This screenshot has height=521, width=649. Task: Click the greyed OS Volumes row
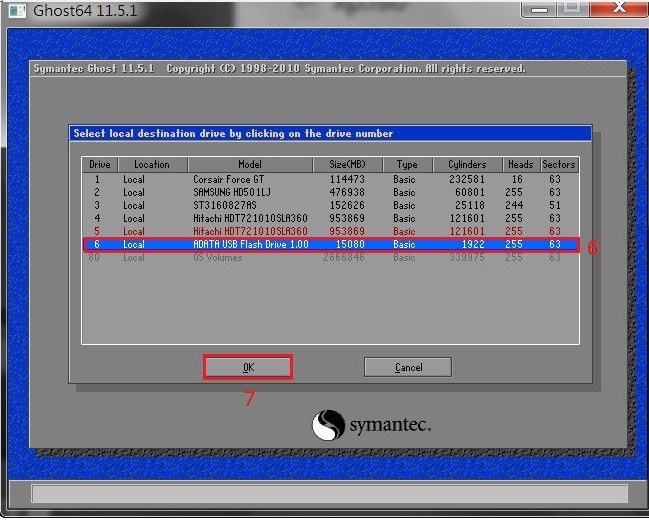point(330,257)
